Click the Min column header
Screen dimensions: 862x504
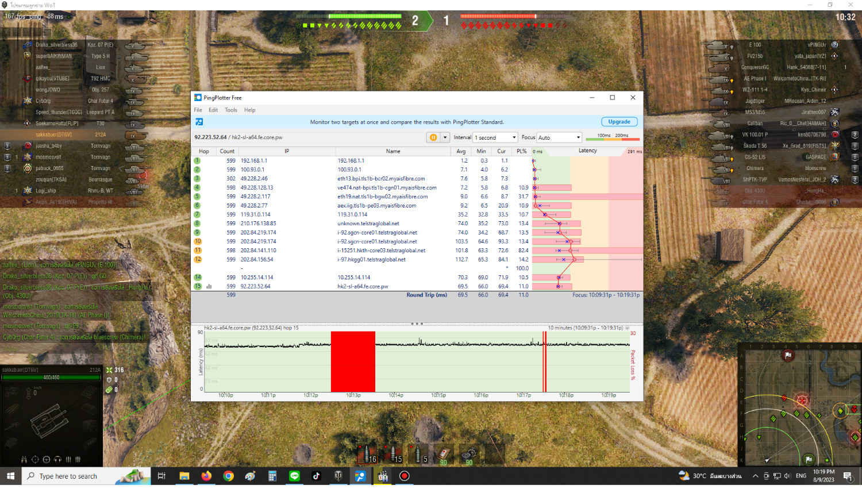pyautogui.click(x=481, y=151)
